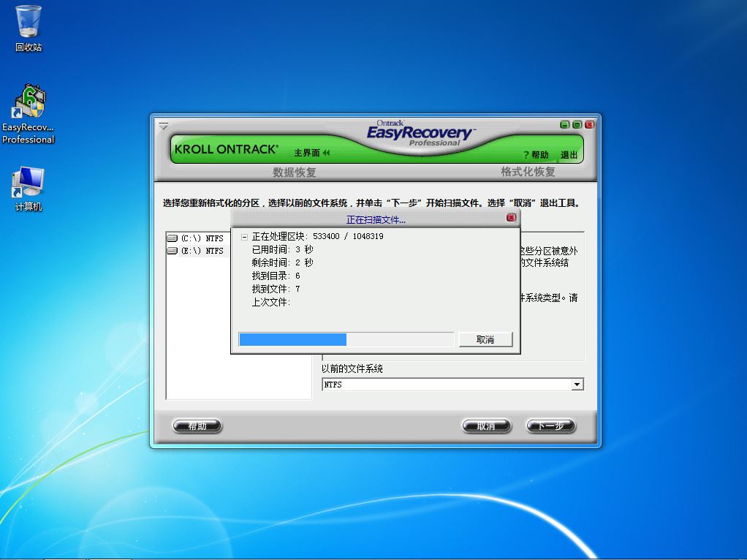Click 取消 in scanning dialog
747x560 pixels.
point(485,339)
